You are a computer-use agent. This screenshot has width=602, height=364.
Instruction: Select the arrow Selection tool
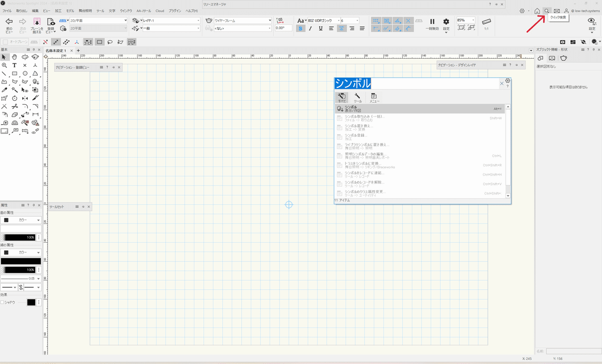coord(5,57)
